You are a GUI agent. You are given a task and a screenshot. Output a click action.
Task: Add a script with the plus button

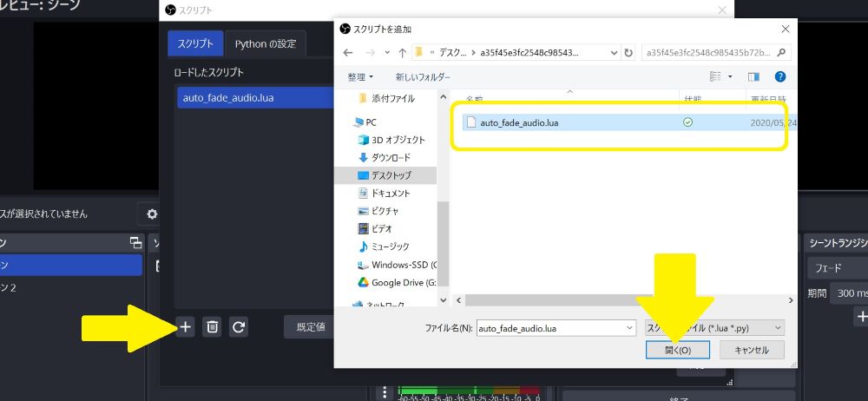click(x=186, y=327)
